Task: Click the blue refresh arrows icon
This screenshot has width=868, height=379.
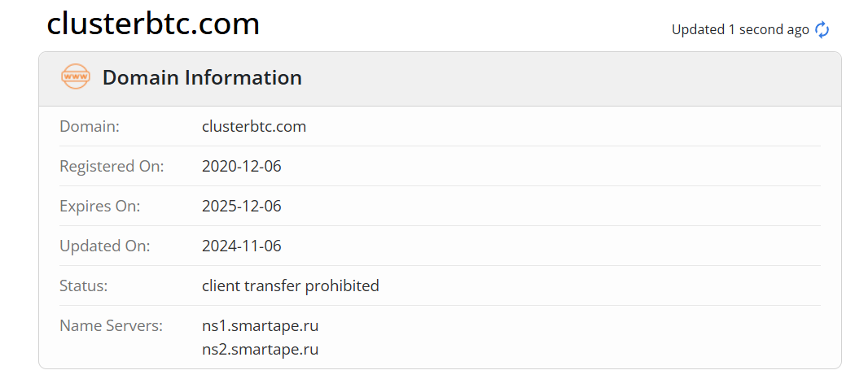Action: pos(822,30)
